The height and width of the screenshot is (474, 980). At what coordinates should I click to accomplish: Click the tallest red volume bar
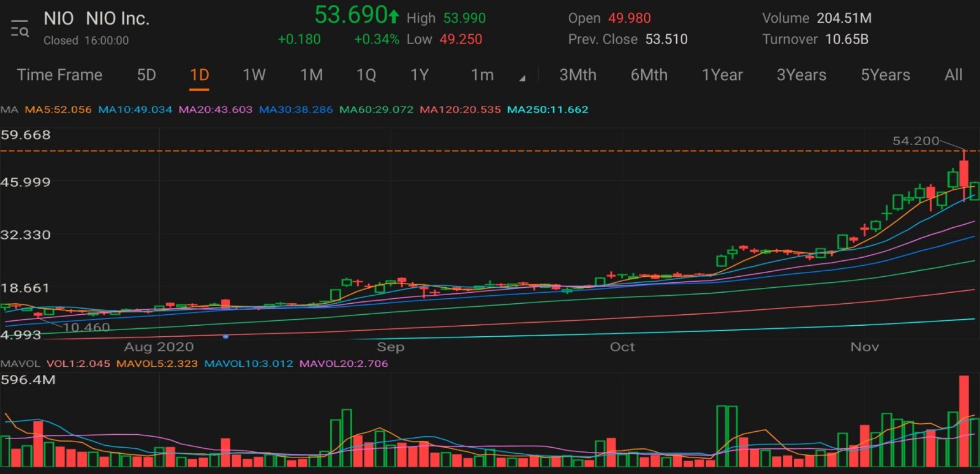tap(964, 421)
